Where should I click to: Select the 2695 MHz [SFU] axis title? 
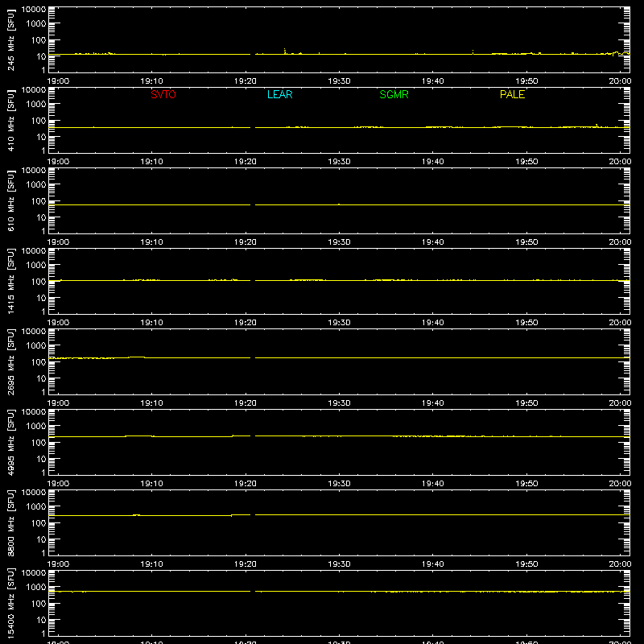10,361
